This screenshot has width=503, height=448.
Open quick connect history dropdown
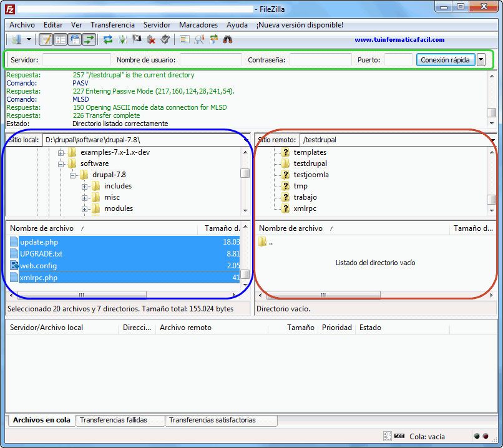pos(481,60)
